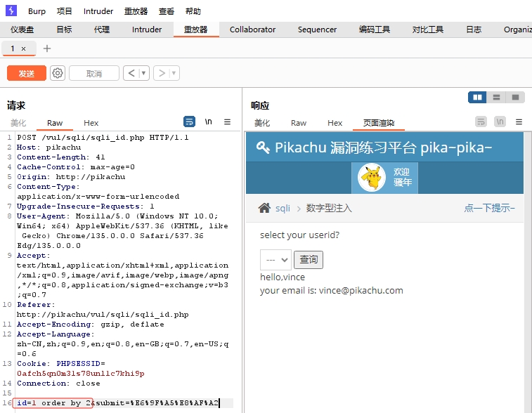Open the 查看 view menu
532x413 pixels.
(167, 11)
